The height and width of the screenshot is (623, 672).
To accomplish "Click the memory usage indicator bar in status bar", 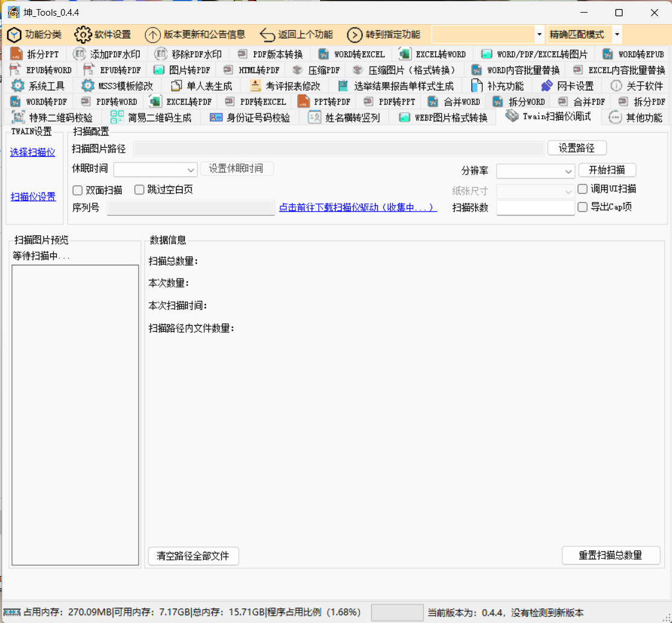I will (x=397, y=612).
